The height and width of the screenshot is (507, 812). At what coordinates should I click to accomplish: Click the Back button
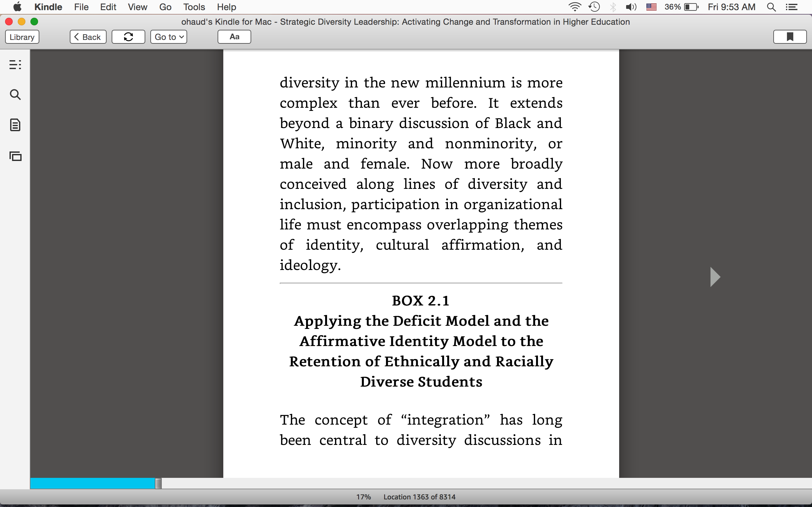(88, 37)
